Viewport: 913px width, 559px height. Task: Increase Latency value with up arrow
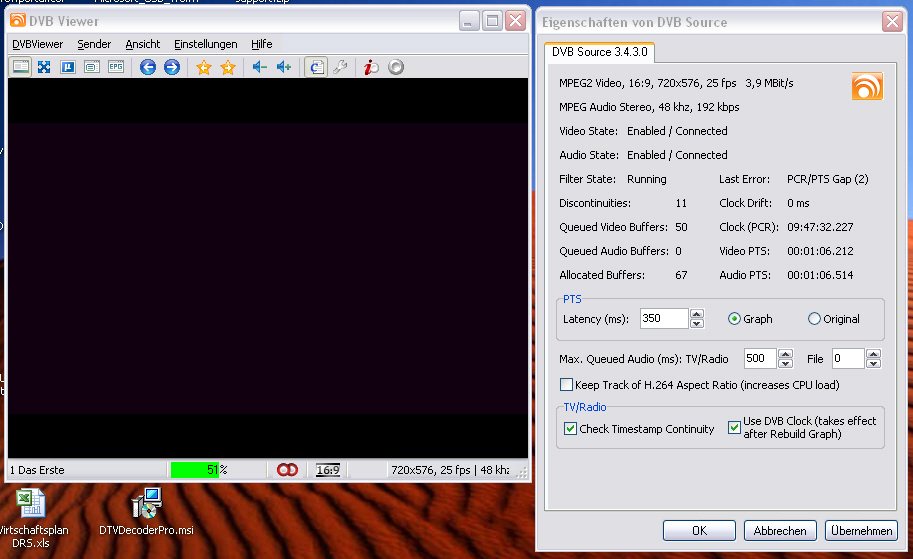coord(697,314)
